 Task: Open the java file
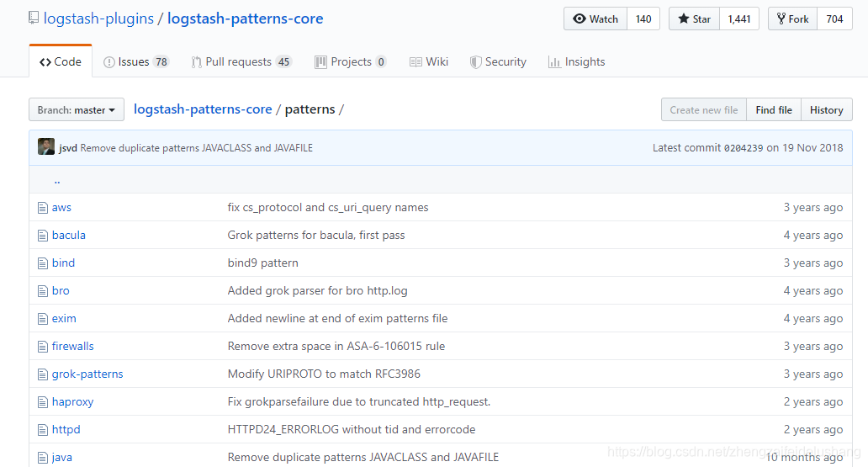point(62,458)
